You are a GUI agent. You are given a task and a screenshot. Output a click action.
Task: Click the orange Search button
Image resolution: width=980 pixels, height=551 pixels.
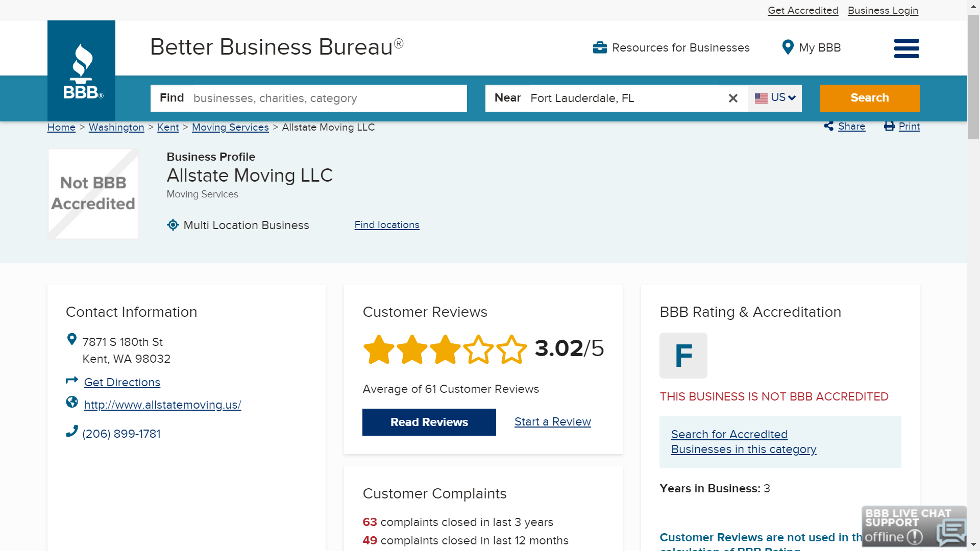[x=870, y=98]
